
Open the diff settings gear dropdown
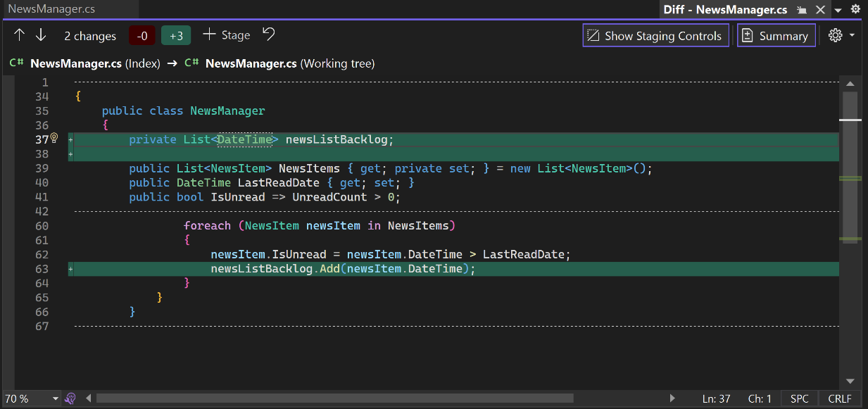(x=841, y=35)
